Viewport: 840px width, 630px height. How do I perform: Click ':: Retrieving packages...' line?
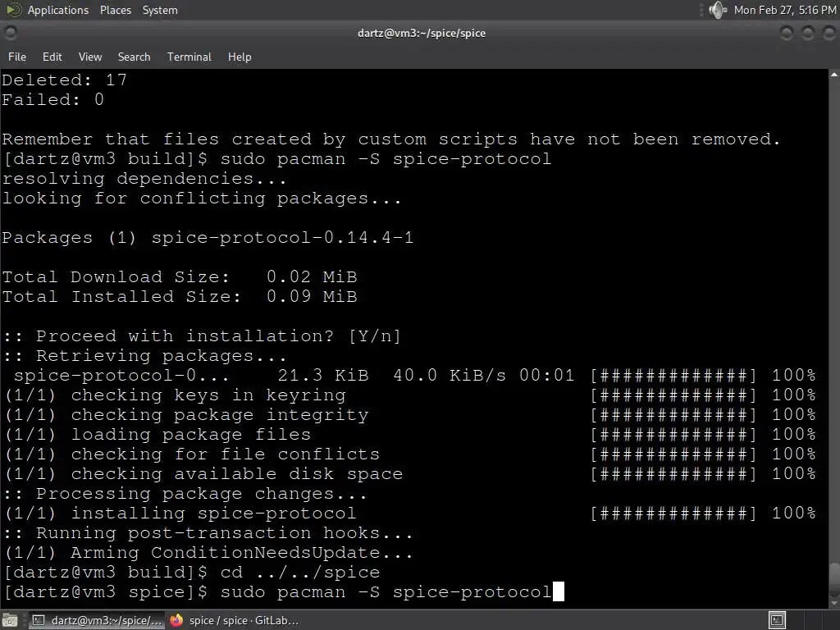click(x=144, y=356)
